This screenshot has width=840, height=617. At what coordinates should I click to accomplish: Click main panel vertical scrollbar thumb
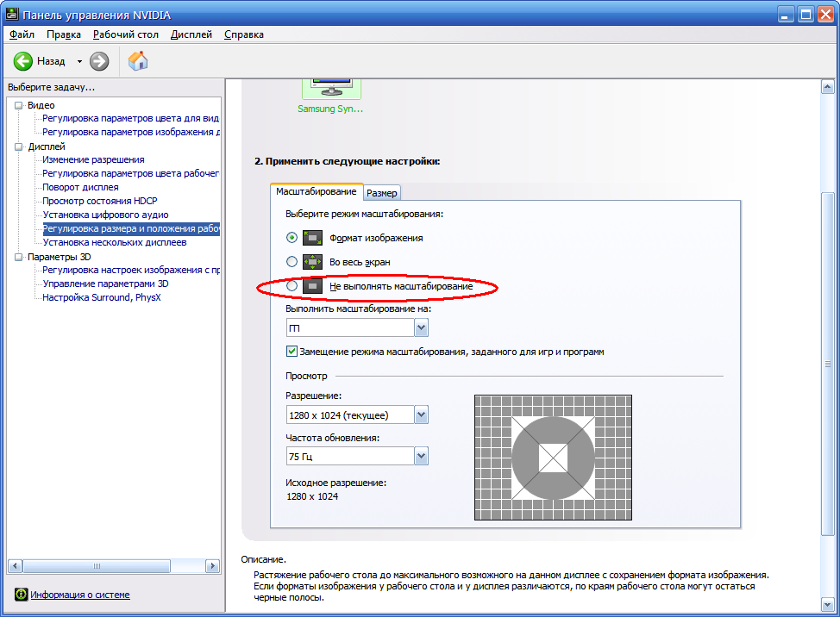[x=828, y=364]
